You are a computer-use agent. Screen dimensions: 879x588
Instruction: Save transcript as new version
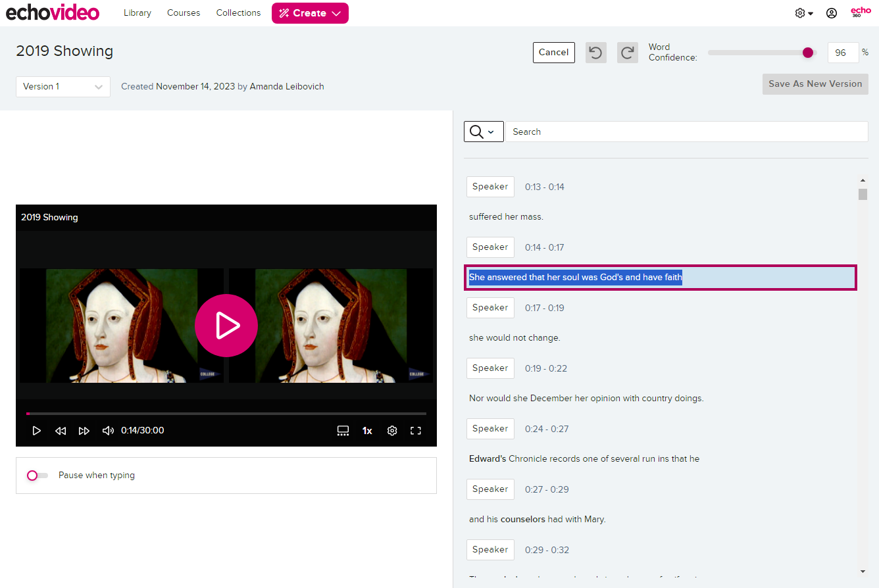(x=815, y=84)
